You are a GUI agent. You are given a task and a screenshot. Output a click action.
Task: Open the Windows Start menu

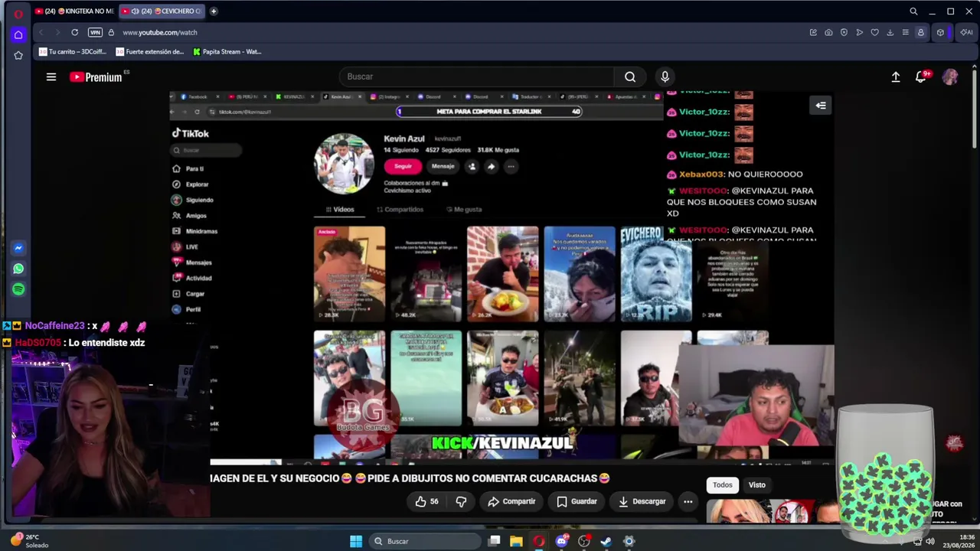(356, 541)
